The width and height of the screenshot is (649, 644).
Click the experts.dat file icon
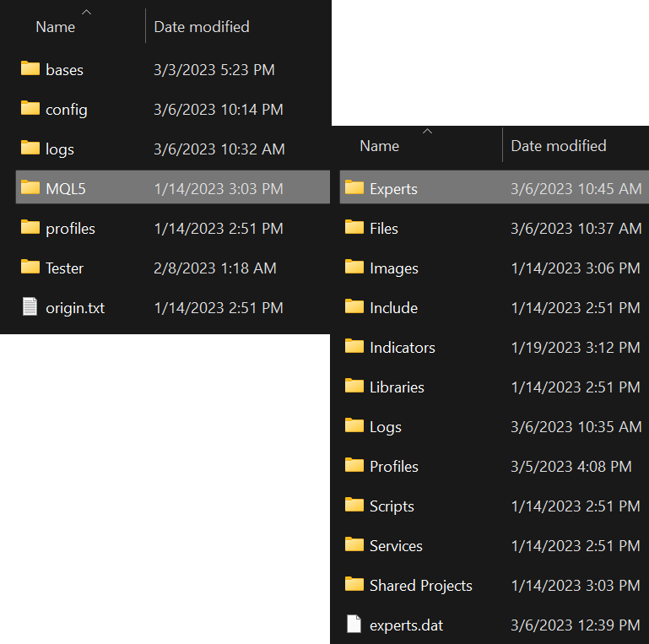point(354,624)
